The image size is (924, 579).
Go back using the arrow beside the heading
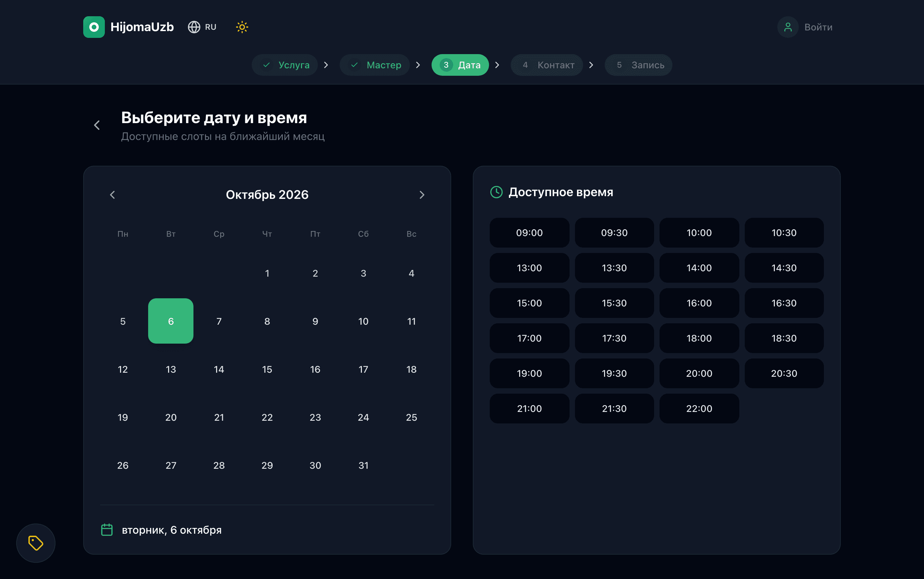pyautogui.click(x=97, y=125)
